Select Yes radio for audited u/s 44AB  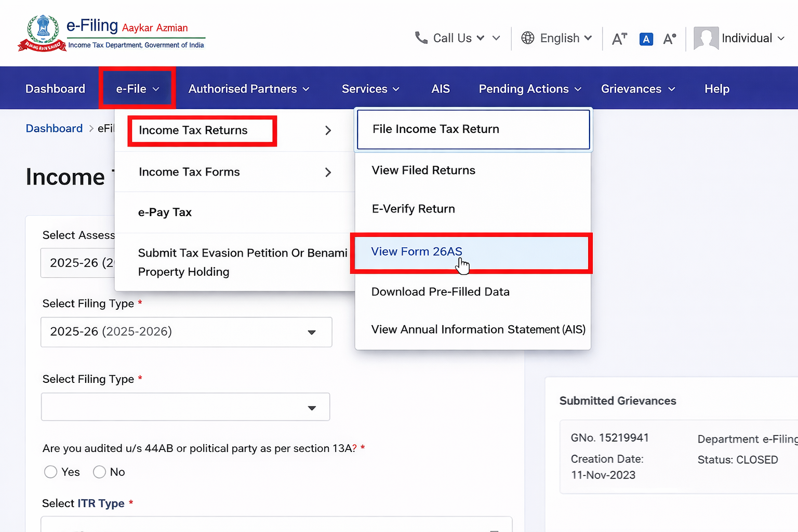[x=50, y=472]
